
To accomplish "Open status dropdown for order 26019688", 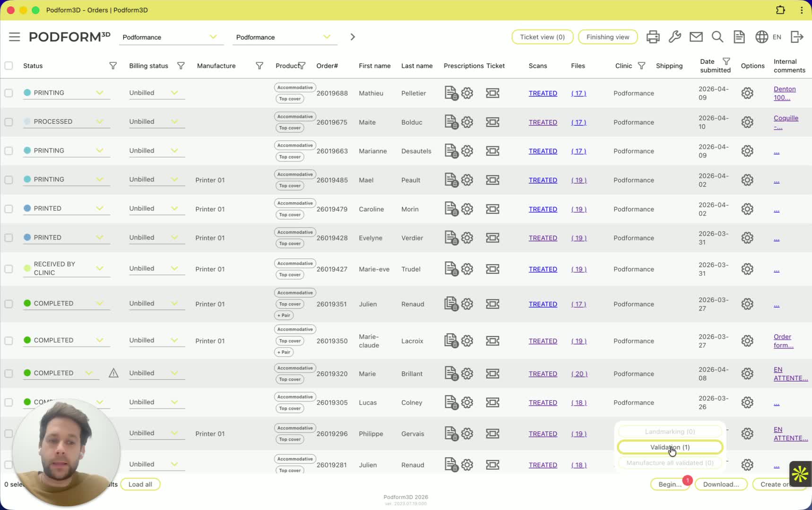I will coord(67,93).
